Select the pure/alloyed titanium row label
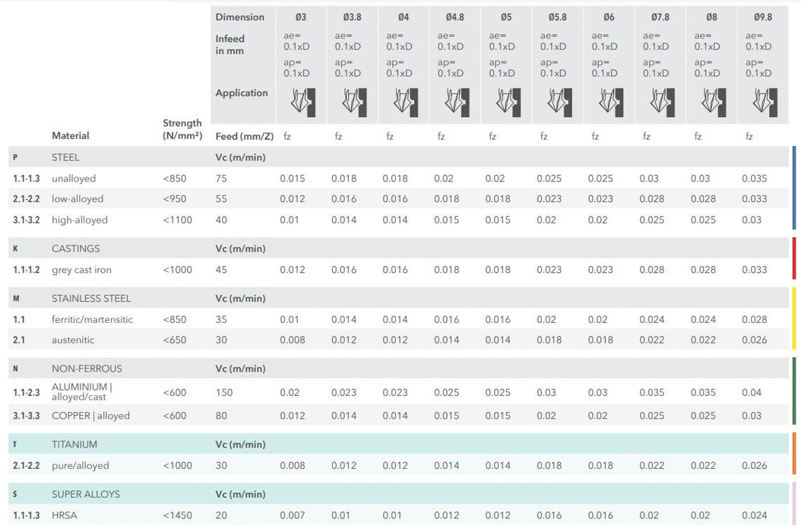Screen dimensions: 801x532 pos(81,466)
